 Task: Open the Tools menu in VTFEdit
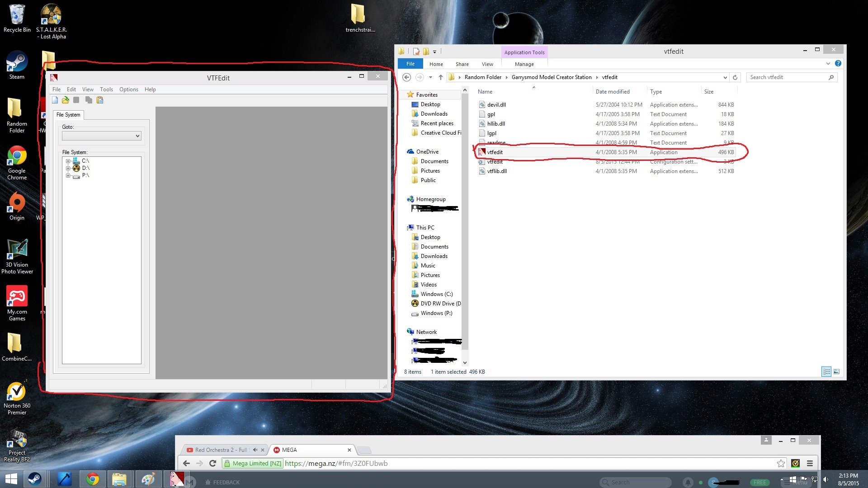pos(106,89)
